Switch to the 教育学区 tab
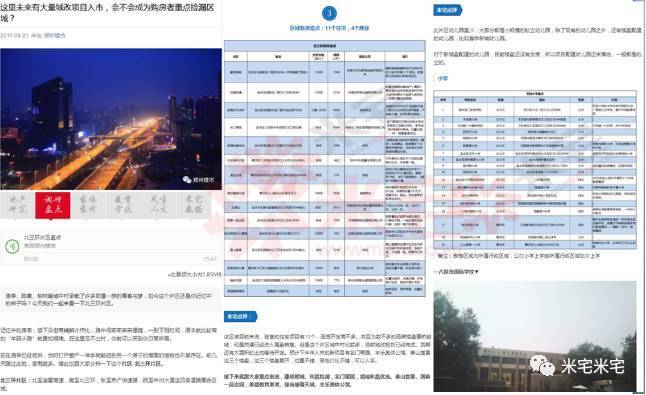The width and height of the screenshot is (646, 395). coord(123,205)
